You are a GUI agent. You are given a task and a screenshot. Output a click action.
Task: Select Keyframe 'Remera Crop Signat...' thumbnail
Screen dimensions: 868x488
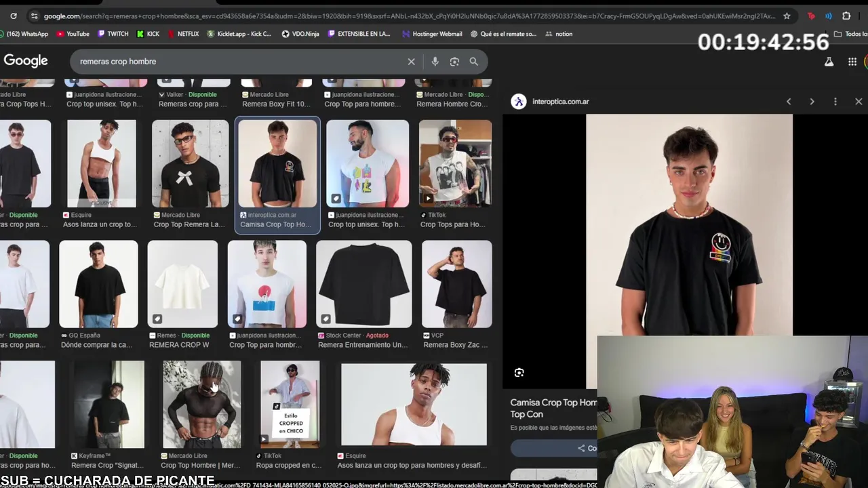click(108, 405)
